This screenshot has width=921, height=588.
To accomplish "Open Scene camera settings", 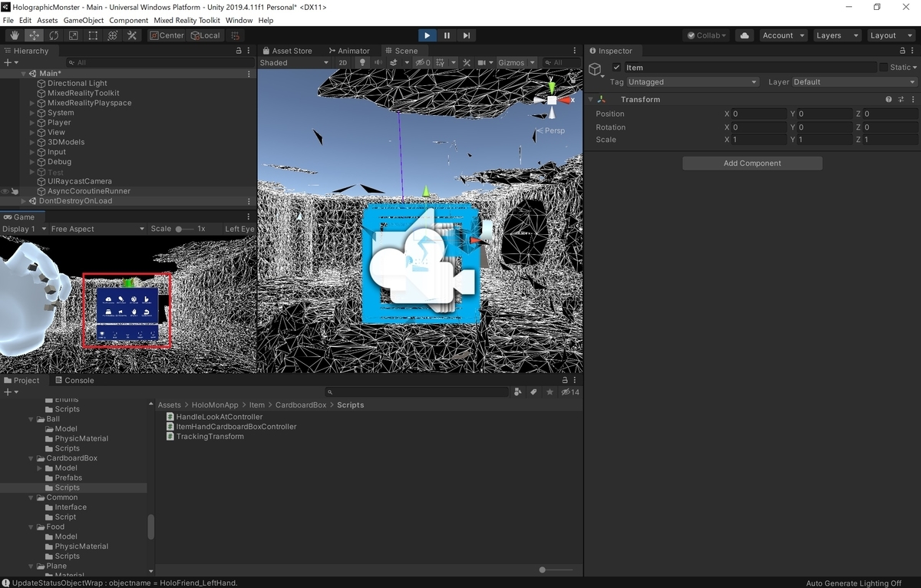I will [x=484, y=62].
